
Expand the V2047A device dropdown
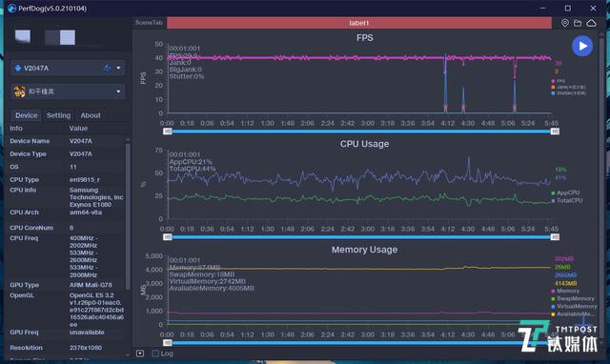118,68
